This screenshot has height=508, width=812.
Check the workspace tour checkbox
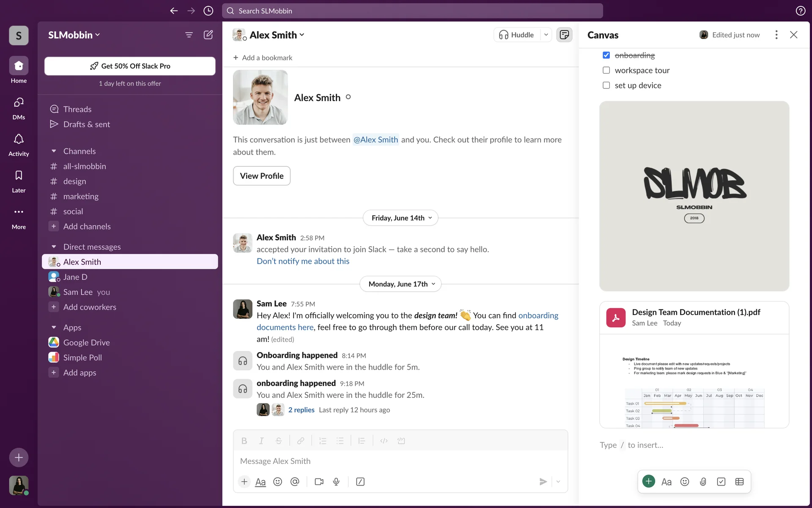point(606,70)
